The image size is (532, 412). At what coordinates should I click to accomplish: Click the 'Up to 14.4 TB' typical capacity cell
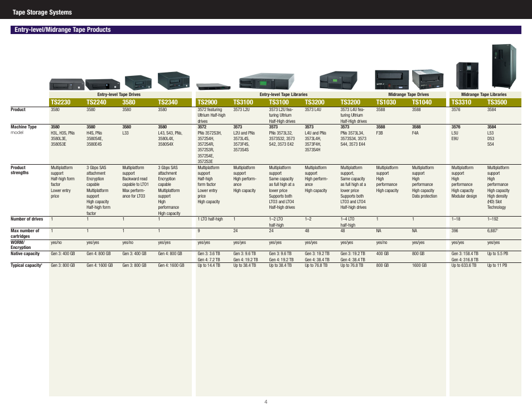point(209,265)
